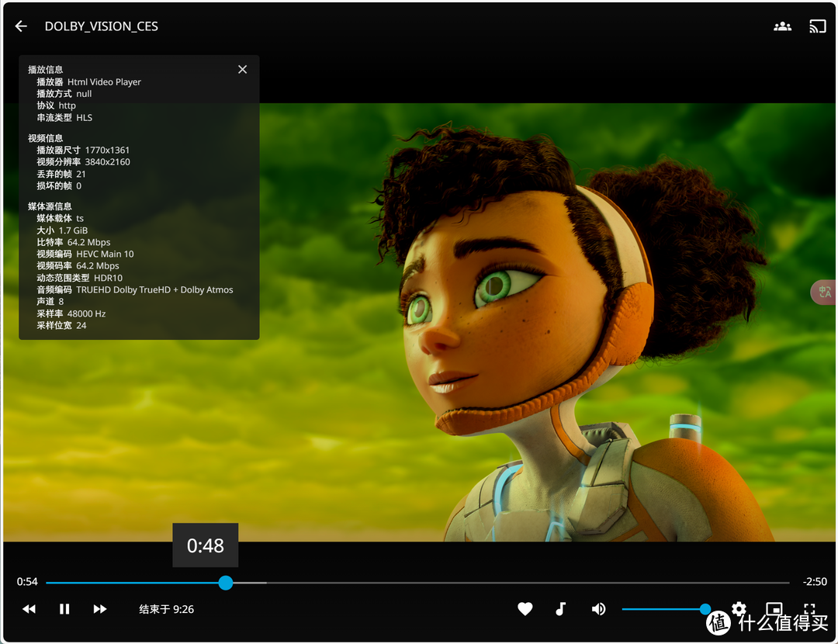Click the seek bar playhead knob
The image size is (838, 644).
(226, 583)
